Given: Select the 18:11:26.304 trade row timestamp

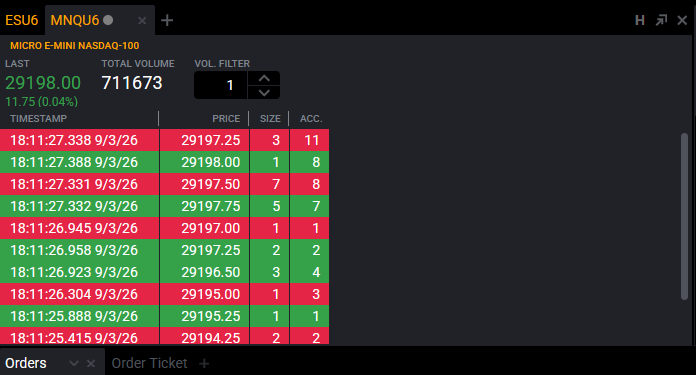Looking at the screenshot, I should [74, 294].
